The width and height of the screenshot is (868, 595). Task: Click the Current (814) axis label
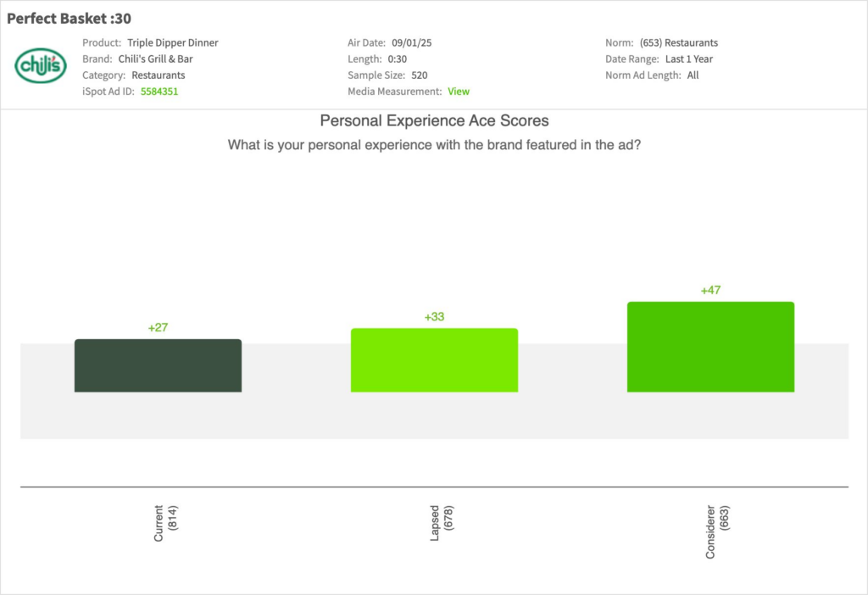[165, 524]
